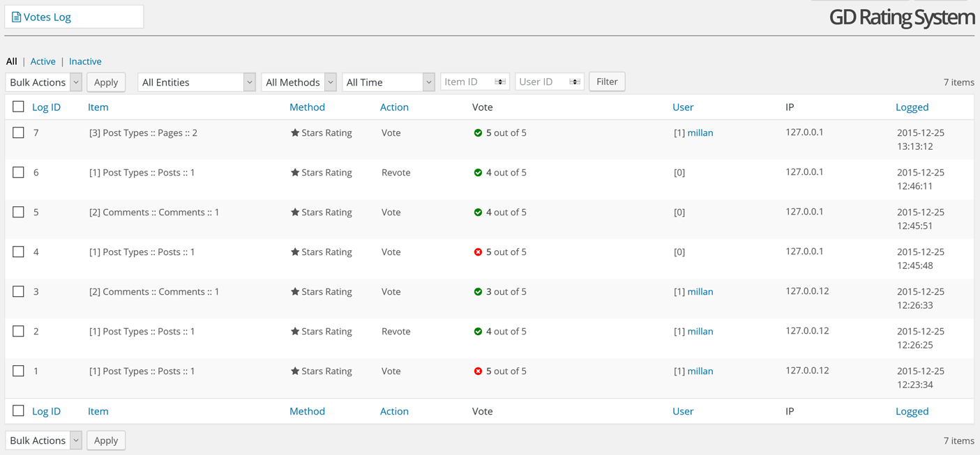Click red cross status icon for log 1
Screen dimensions: 980x455
[478, 371]
